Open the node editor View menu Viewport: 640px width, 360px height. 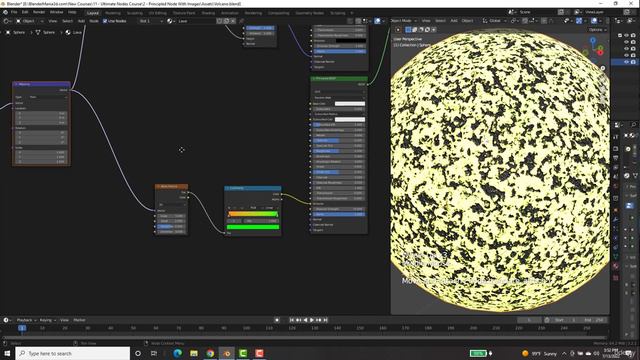[x=53, y=21]
